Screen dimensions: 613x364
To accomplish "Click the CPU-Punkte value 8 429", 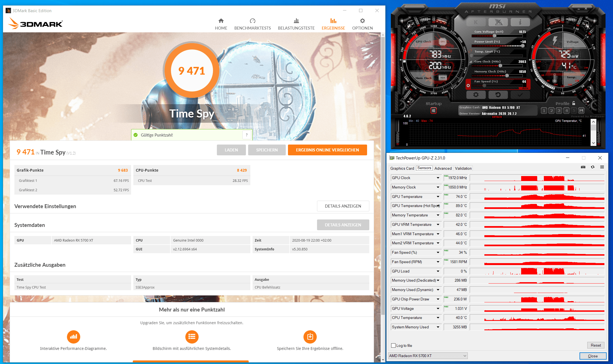I will [x=242, y=170].
